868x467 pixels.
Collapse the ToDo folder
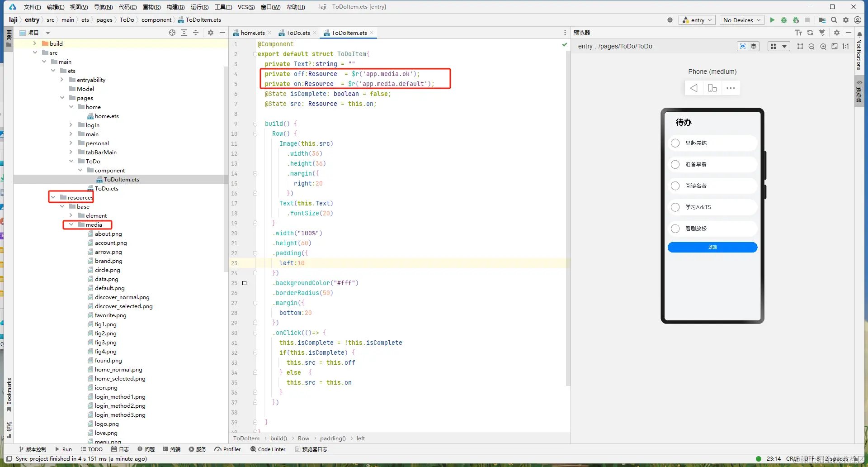click(71, 161)
